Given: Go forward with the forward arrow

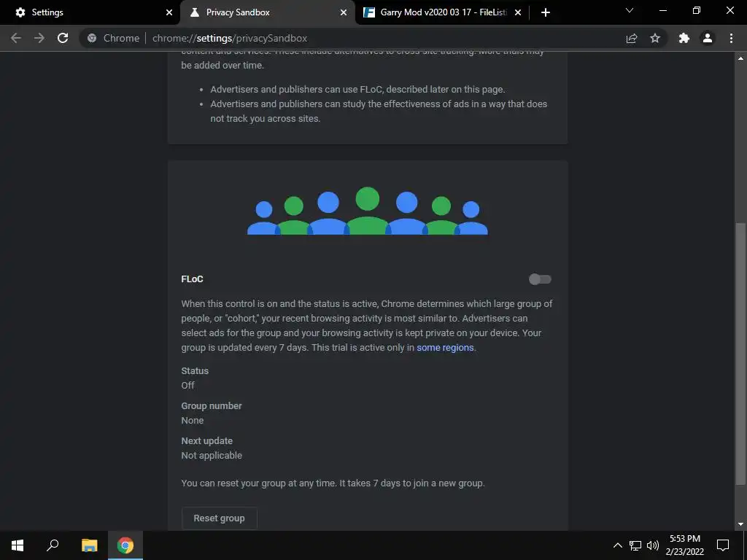Looking at the screenshot, I should click(39, 38).
